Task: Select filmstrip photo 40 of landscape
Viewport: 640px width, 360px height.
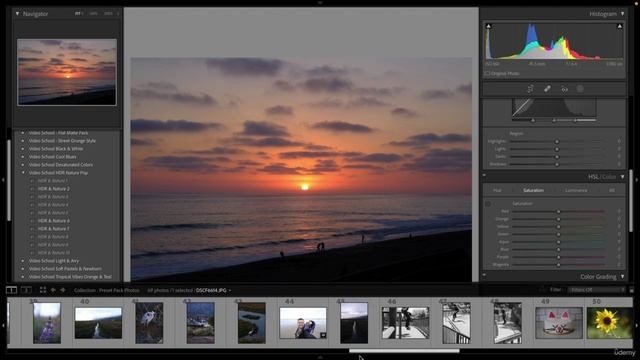Action: click(98, 323)
